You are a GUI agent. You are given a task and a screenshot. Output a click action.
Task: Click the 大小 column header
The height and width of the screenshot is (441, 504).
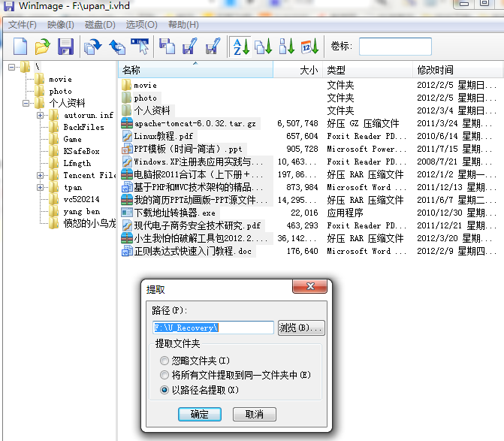297,70
